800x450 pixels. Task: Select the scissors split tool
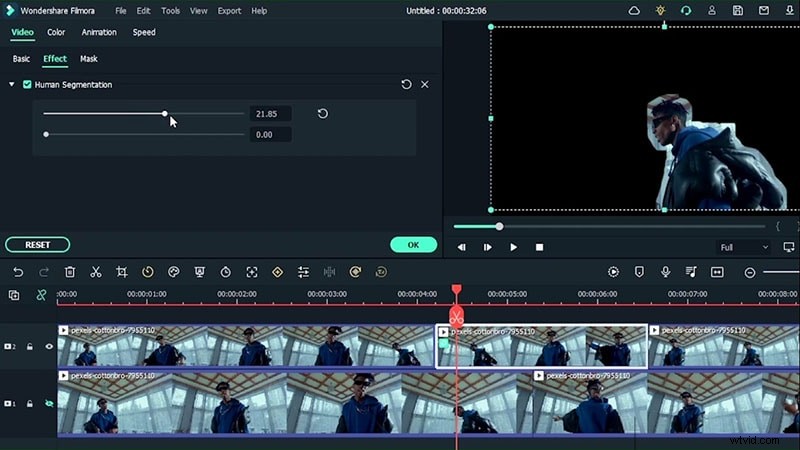click(96, 272)
